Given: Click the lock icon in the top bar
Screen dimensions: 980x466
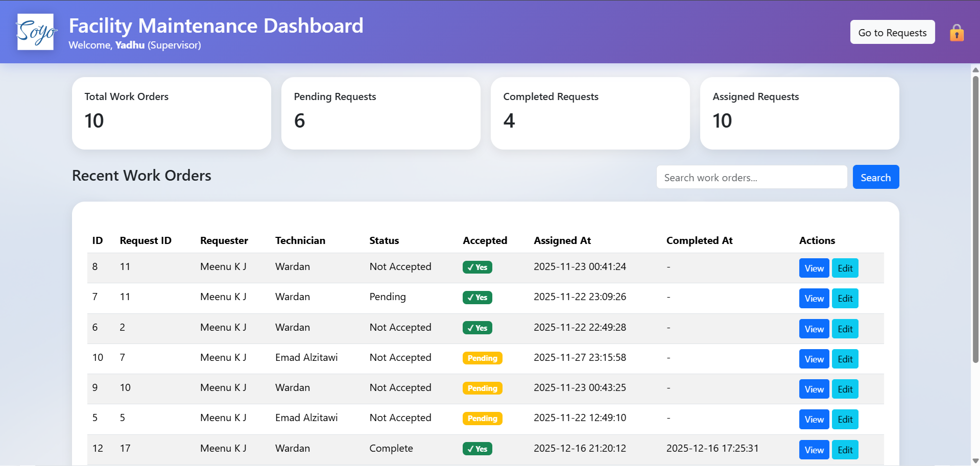Looking at the screenshot, I should [x=956, y=32].
